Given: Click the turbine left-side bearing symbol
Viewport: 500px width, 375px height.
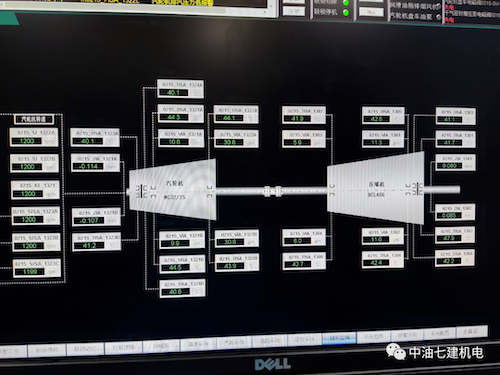Looking at the screenshot, I should coord(141,191).
